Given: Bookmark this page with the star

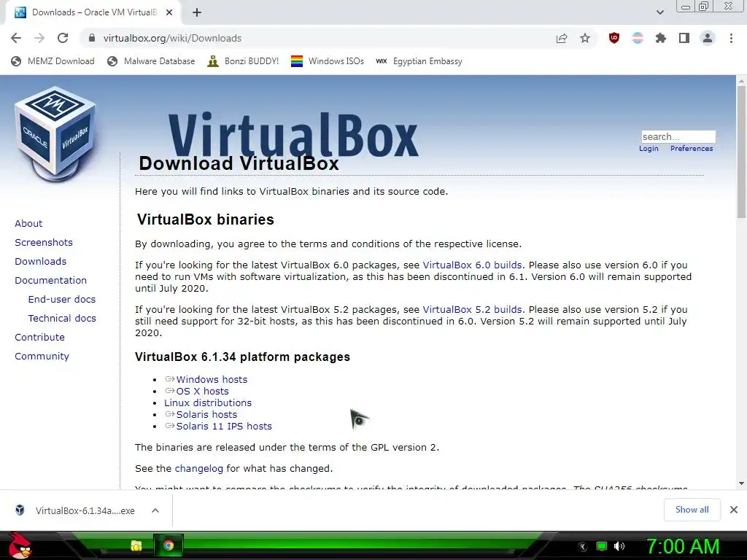Looking at the screenshot, I should pyautogui.click(x=585, y=38).
